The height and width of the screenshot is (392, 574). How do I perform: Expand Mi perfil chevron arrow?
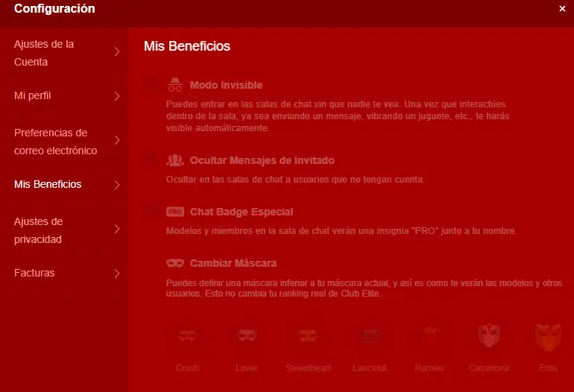tap(117, 96)
